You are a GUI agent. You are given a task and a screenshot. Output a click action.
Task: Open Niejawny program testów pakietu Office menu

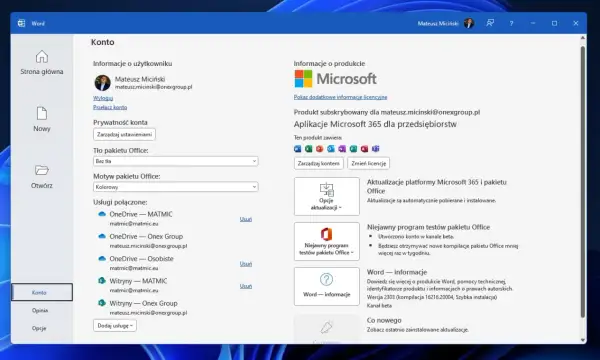coord(327,241)
